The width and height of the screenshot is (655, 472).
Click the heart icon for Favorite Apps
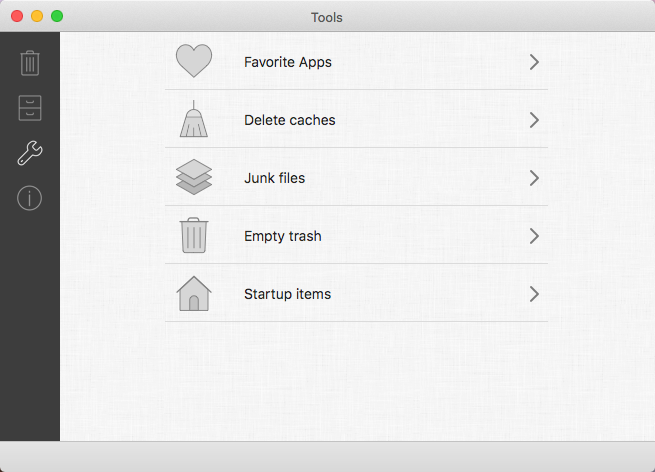click(194, 61)
